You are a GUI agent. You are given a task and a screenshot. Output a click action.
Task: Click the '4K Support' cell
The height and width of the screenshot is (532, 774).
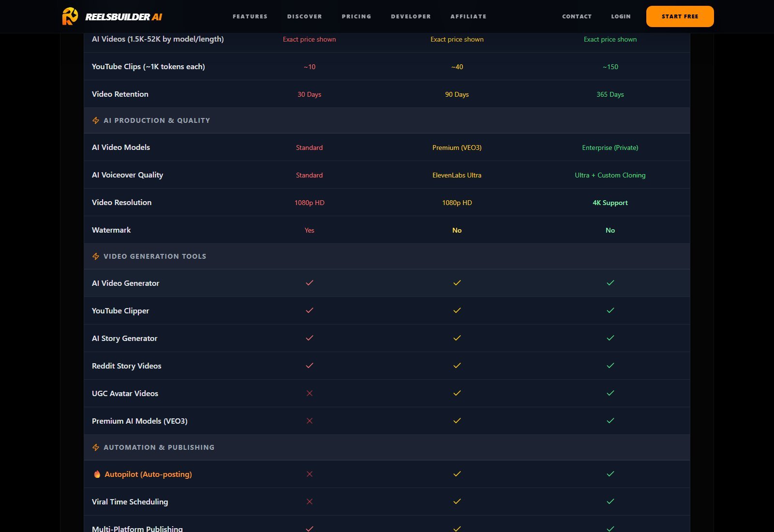pyautogui.click(x=610, y=203)
